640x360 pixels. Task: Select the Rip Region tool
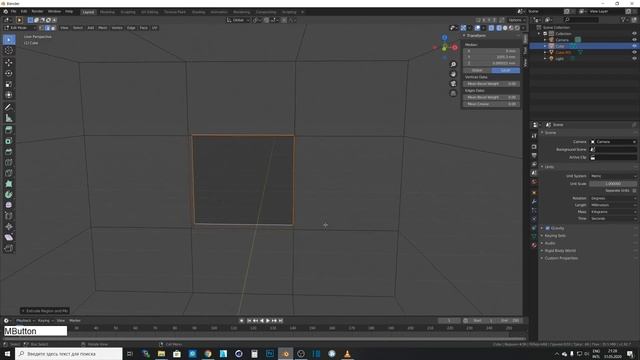9,248
